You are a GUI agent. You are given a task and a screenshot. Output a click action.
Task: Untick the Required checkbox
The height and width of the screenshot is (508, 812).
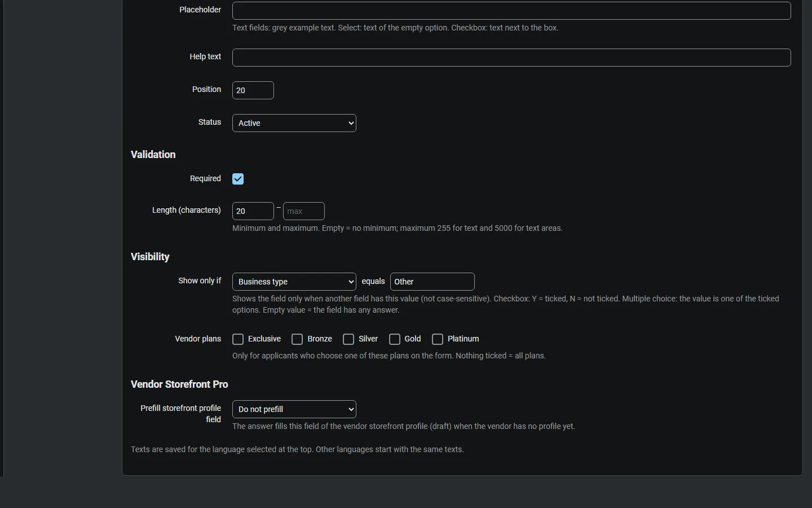(x=238, y=179)
